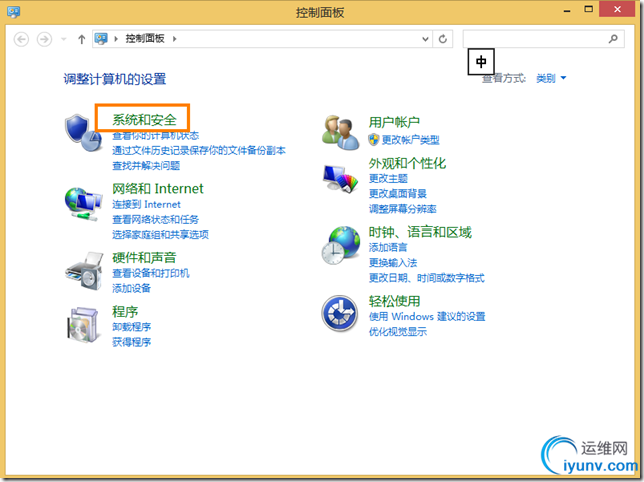Open the Clock, Language, Region globe icon
The height and width of the screenshot is (482, 644).
pyautogui.click(x=340, y=245)
